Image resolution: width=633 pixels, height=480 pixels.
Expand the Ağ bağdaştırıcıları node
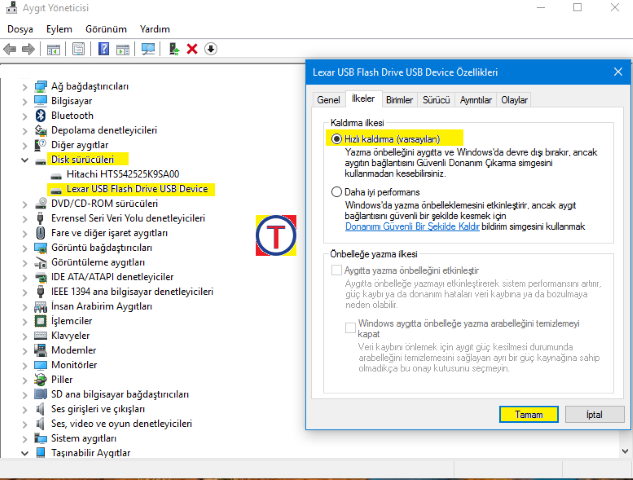point(25,87)
